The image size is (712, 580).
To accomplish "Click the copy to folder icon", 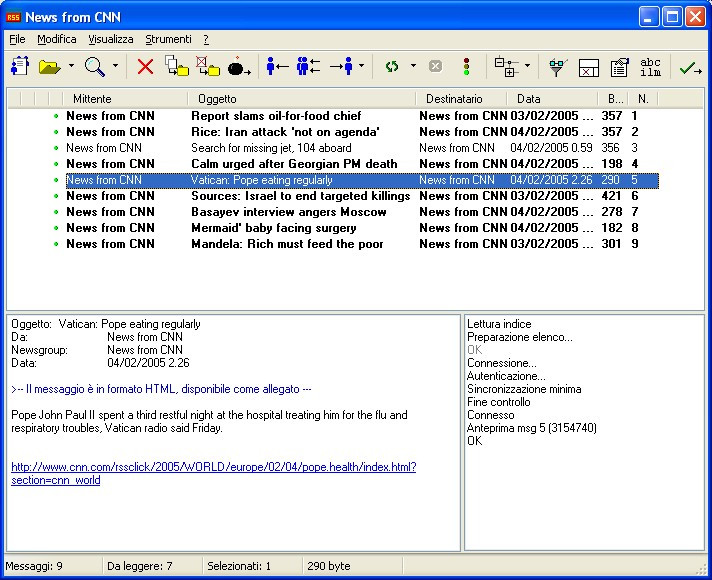I will tap(177, 66).
